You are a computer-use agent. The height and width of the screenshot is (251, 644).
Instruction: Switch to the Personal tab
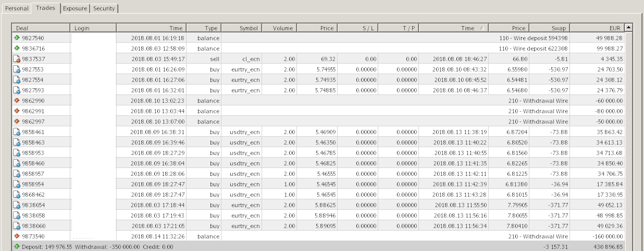pyautogui.click(x=17, y=8)
